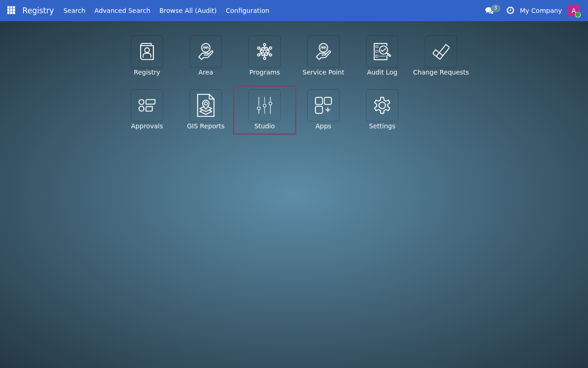Click the My Company link
Screen dimensions: 588x368
[541, 10]
